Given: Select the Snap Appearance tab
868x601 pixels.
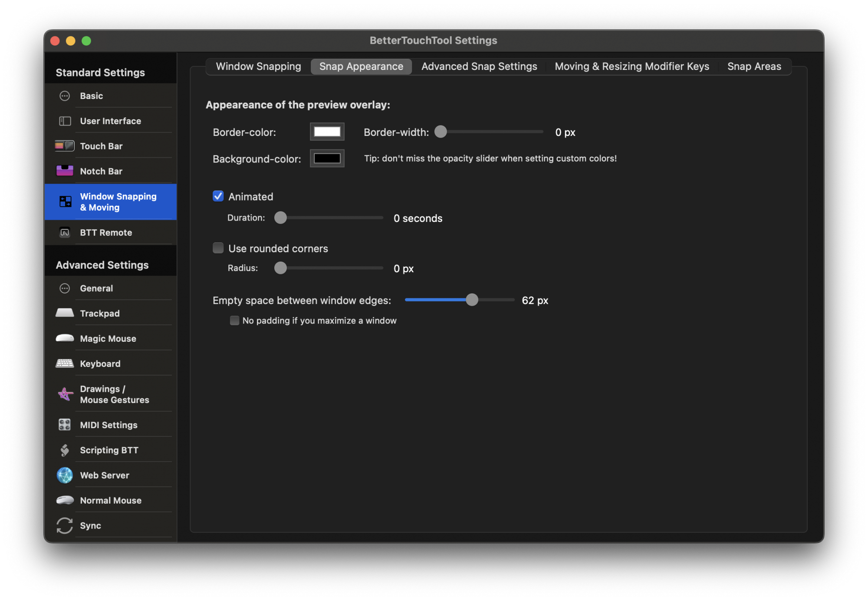Looking at the screenshot, I should [361, 66].
